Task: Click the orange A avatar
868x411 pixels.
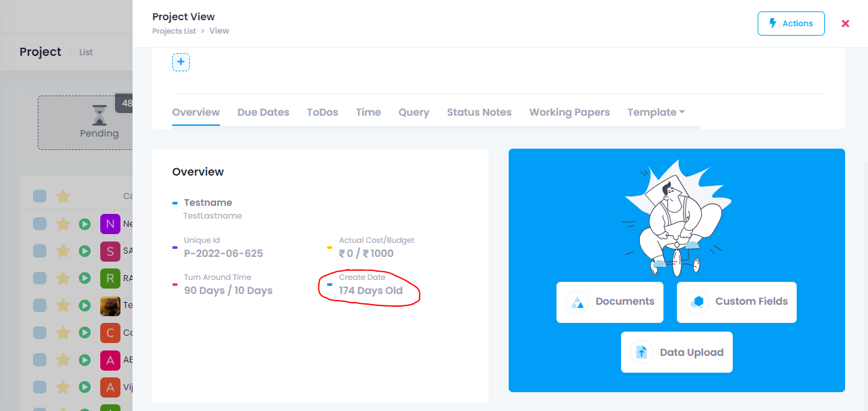Action: click(x=110, y=387)
